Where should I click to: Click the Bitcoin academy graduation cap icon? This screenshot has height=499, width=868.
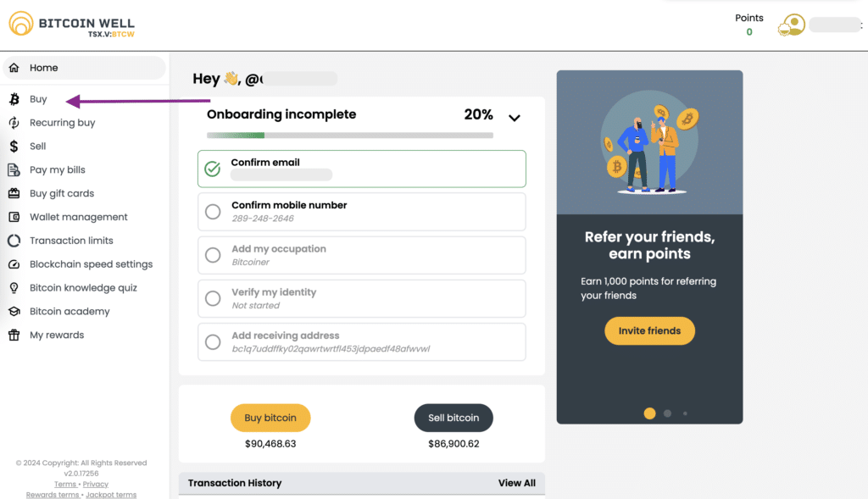coord(14,312)
